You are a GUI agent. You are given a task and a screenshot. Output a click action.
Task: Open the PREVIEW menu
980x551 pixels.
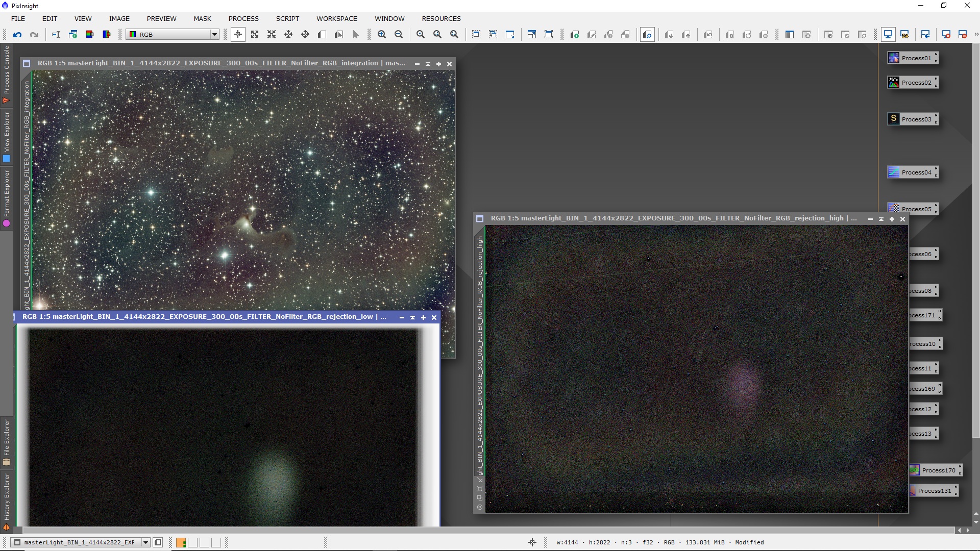click(x=161, y=18)
